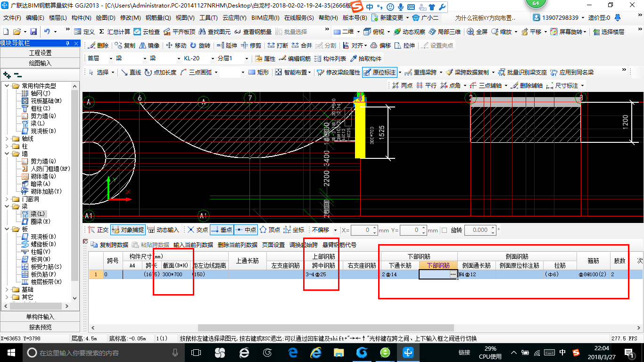The height and width of the screenshot is (362, 644).
Task: Click 报表预览 report preview button
Action: 40,327
